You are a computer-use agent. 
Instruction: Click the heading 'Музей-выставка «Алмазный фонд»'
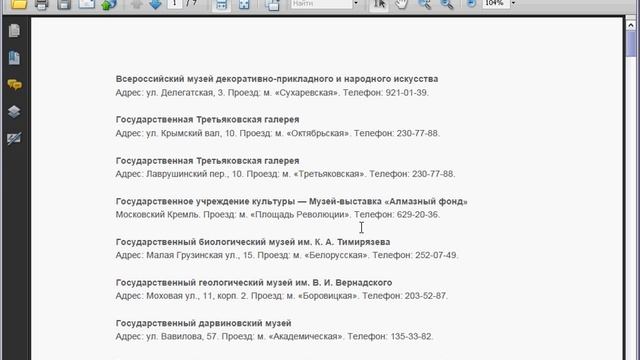[388, 201]
